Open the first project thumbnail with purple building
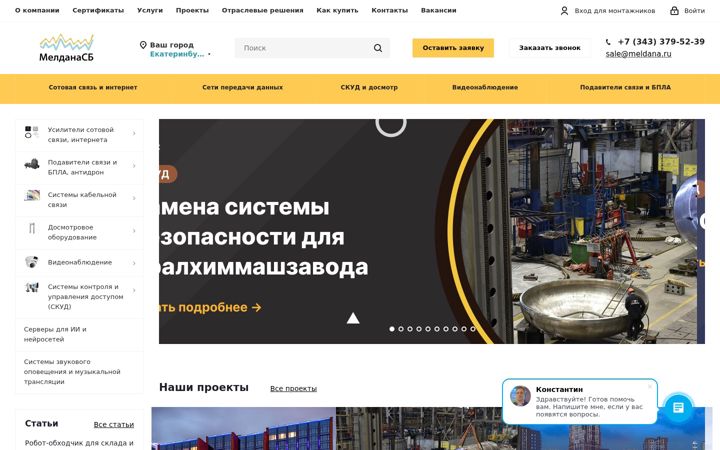This screenshot has height=450, width=720. click(x=243, y=428)
